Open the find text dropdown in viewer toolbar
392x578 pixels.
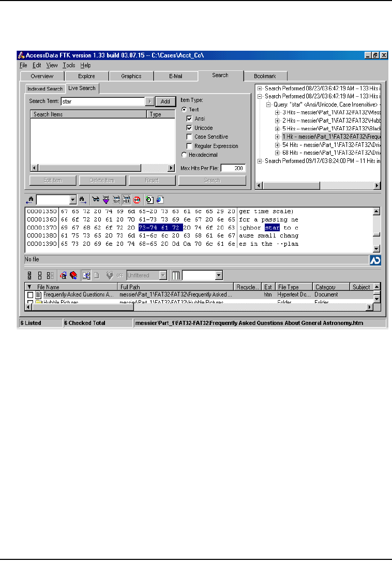click(72, 200)
